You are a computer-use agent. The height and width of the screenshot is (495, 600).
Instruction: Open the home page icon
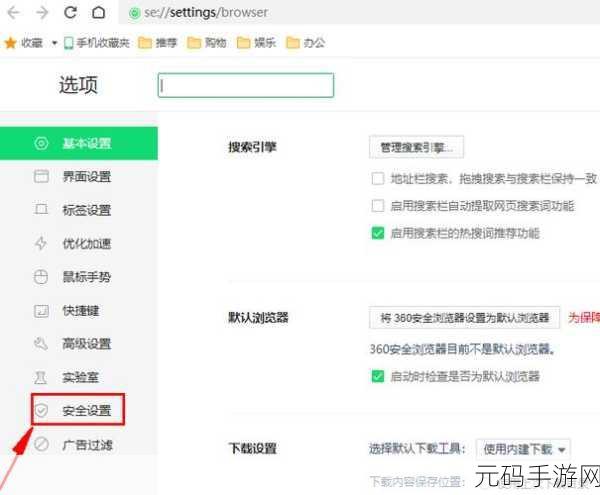coord(98,13)
